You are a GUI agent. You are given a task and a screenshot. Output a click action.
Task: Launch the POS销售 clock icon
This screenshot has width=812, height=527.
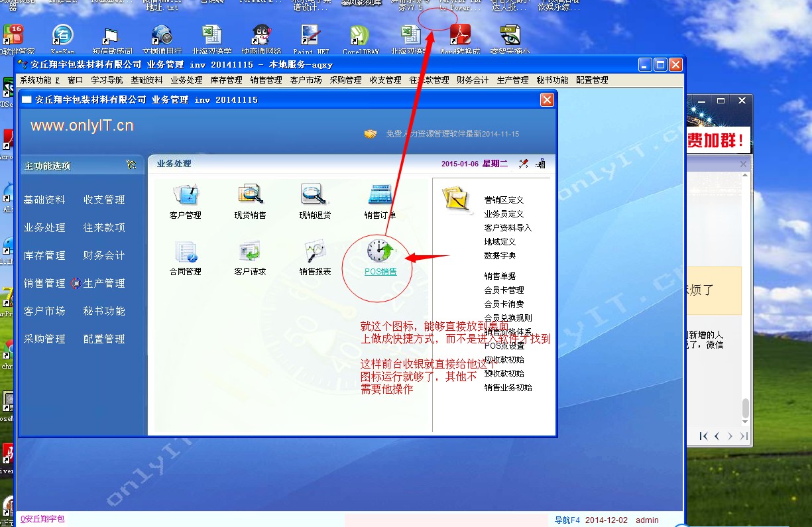380,252
